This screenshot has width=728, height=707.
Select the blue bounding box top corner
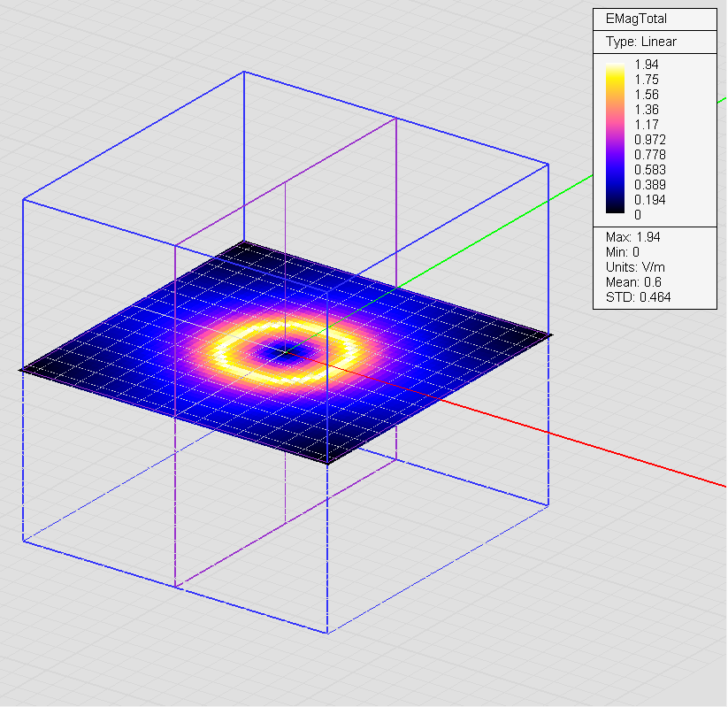tap(243, 73)
